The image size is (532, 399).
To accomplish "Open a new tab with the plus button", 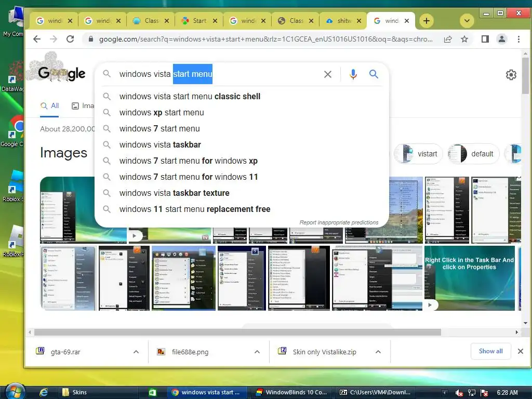I will 427,21.
